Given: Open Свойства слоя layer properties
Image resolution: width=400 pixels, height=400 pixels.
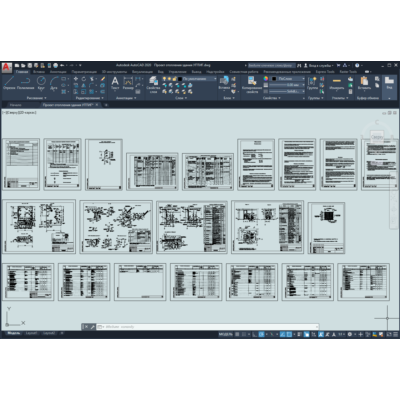Looking at the screenshot, I should 153,85.
